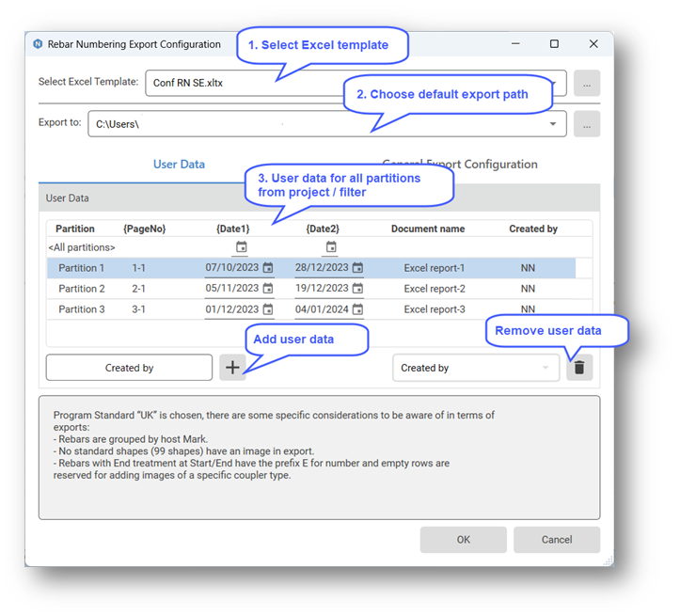Viewport: 680px width, 616px height.
Task: Click NN in Partition 1 row
Action: click(528, 268)
